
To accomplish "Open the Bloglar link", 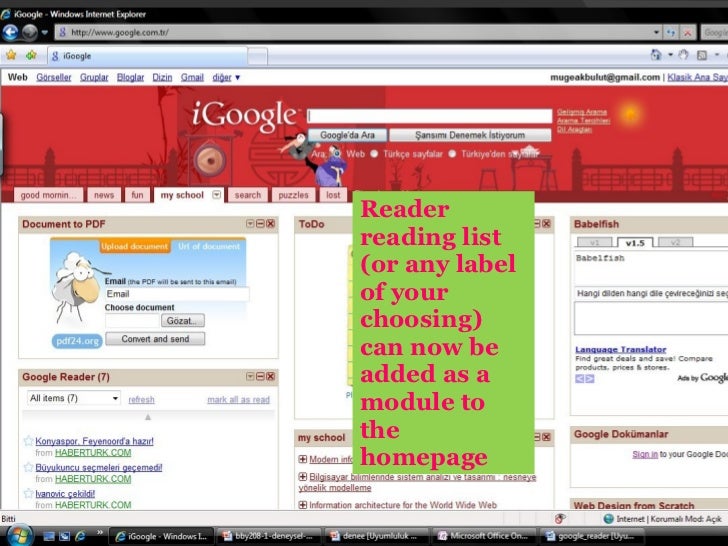I will (130, 78).
